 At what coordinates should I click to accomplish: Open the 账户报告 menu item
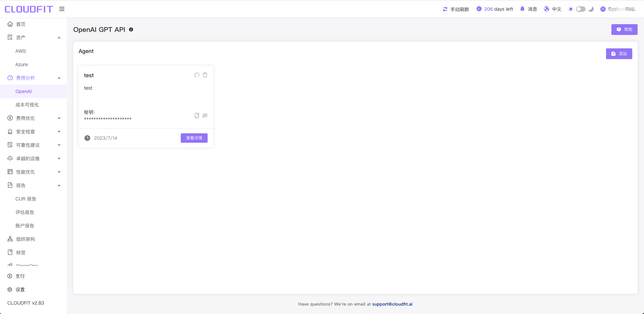point(33,226)
